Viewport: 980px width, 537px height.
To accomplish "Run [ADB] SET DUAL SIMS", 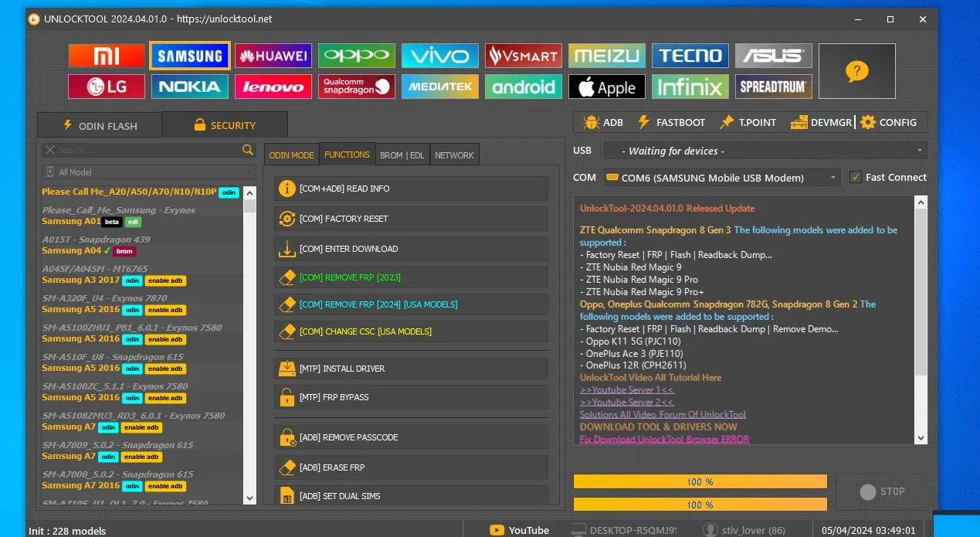I will pos(411,496).
